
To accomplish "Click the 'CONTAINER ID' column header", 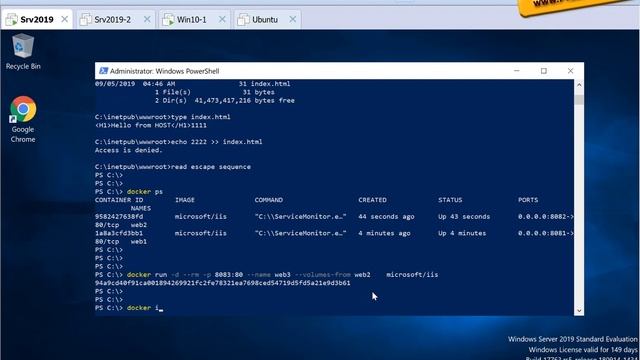I will (119, 200).
